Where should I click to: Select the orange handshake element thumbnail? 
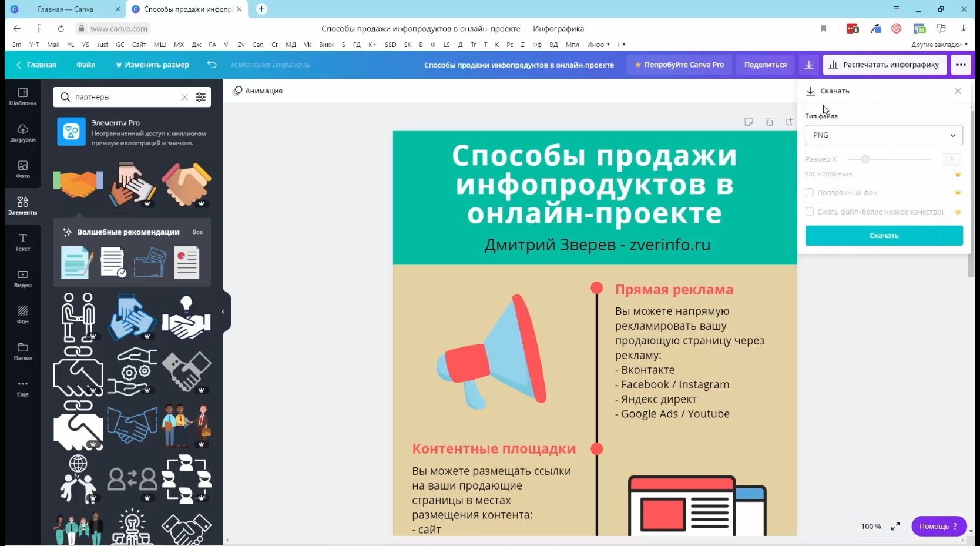[78, 183]
